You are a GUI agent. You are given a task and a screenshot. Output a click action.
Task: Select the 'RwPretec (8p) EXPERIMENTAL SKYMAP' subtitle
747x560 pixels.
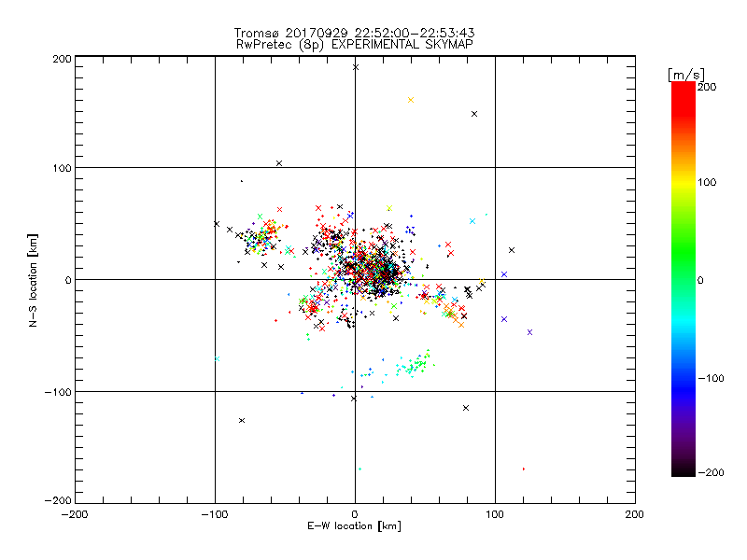pos(355,44)
